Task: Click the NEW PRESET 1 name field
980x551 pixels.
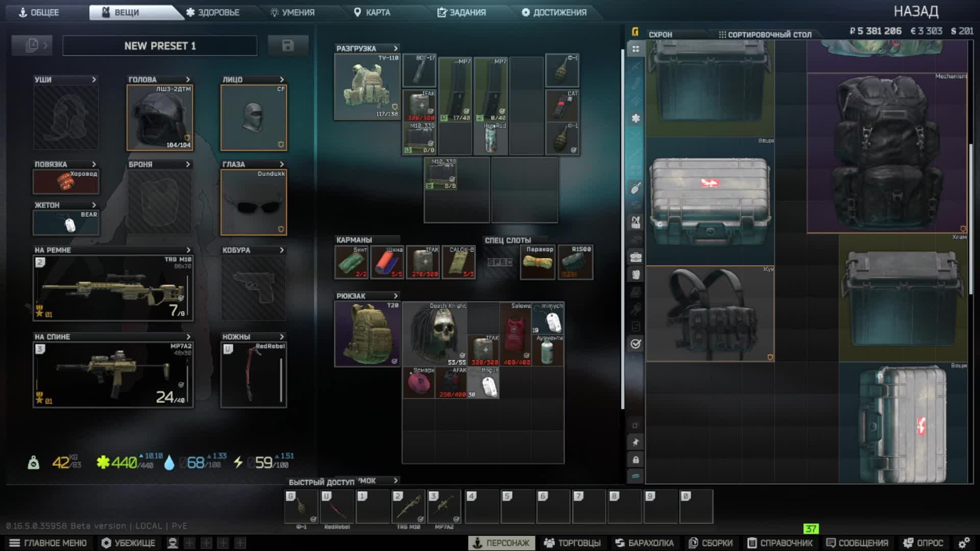Action: pos(160,45)
